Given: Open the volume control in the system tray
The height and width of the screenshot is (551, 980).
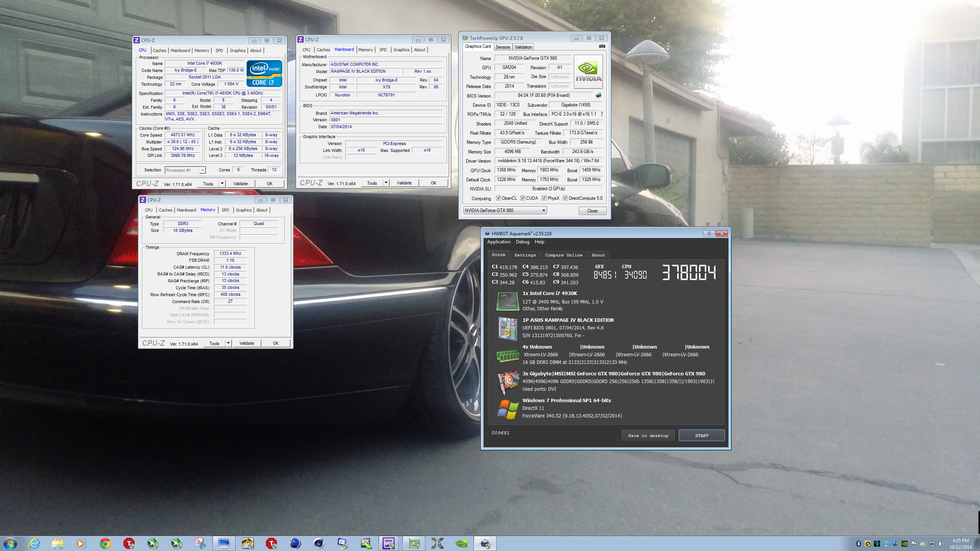Looking at the screenshot, I should point(941,544).
